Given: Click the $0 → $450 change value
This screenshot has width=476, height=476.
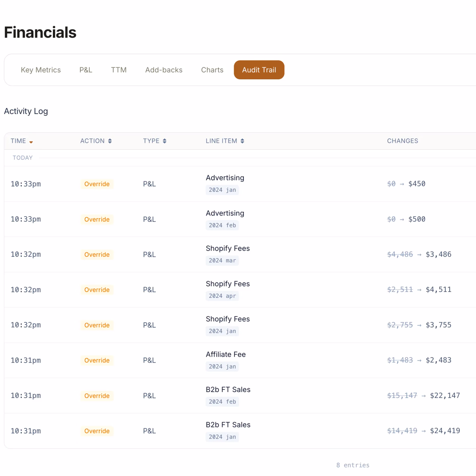Looking at the screenshot, I should click(x=406, y=184).
